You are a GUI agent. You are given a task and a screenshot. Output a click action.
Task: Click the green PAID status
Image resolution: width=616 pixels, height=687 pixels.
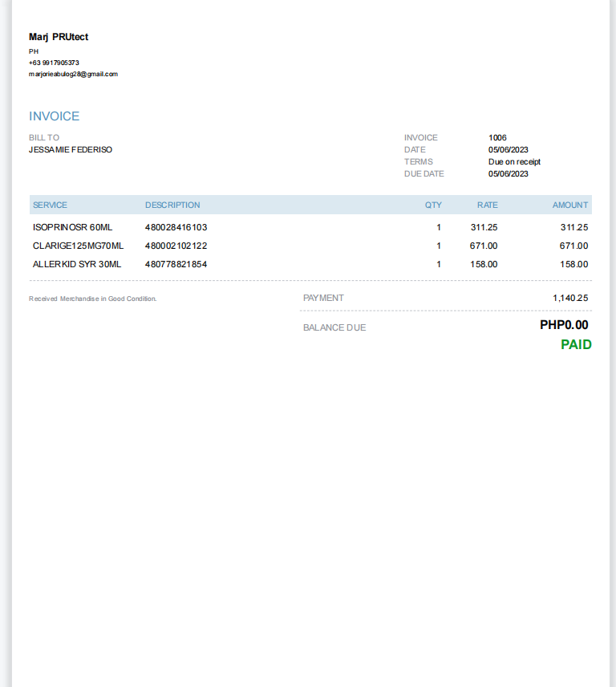tap(576, 345)
